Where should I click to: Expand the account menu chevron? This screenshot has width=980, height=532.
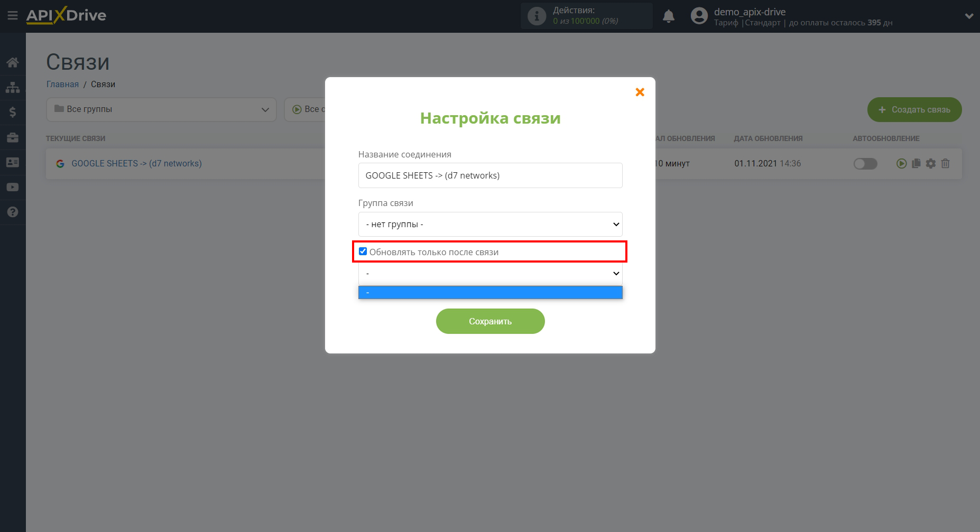point(969,16)
